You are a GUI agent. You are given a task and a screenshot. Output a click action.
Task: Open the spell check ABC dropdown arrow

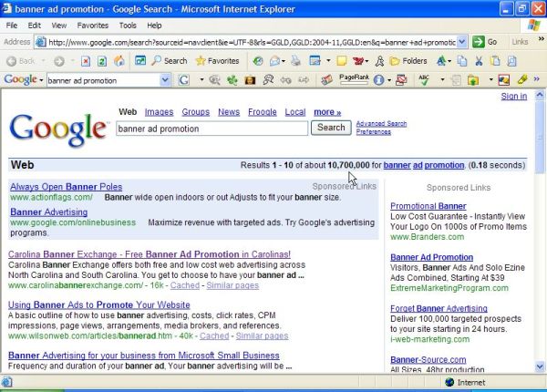click(442, 80)
